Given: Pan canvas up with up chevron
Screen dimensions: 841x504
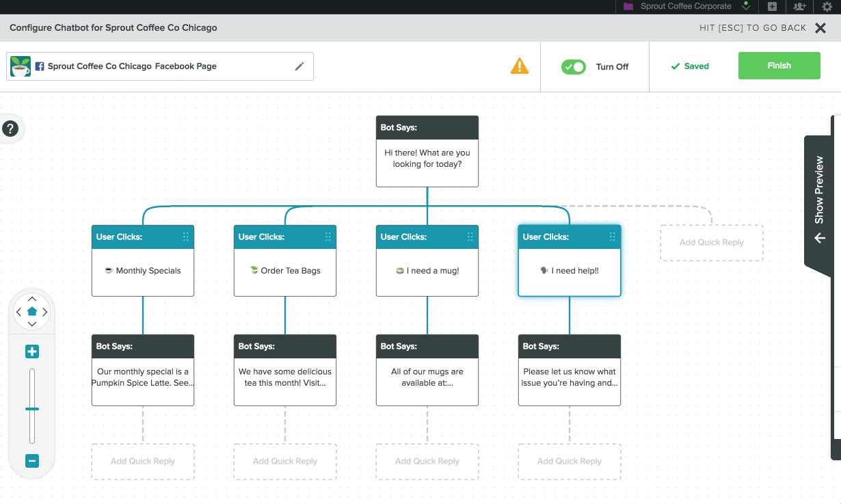Looking at the screenshot, I should coord(32,299).
